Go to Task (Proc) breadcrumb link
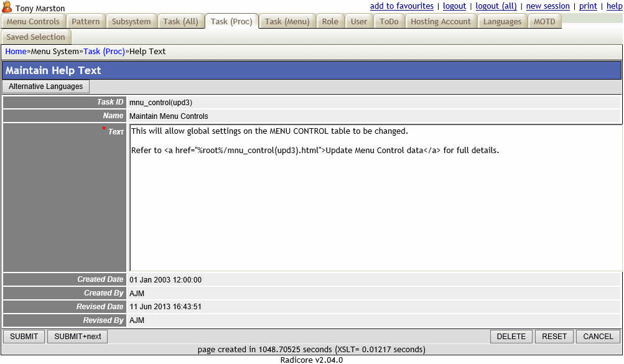The height and width of the screenshot is (364, 624). tap(104, 52)
